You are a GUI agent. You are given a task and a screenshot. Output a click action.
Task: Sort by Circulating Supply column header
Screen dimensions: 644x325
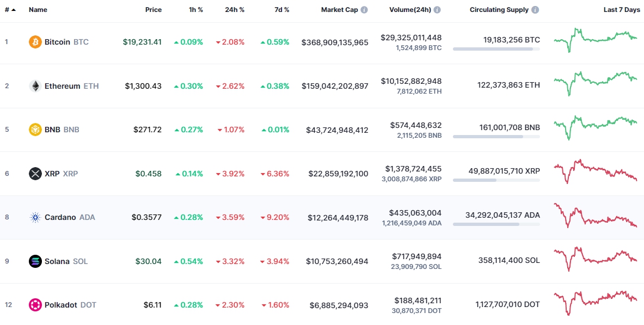[499, 10]
